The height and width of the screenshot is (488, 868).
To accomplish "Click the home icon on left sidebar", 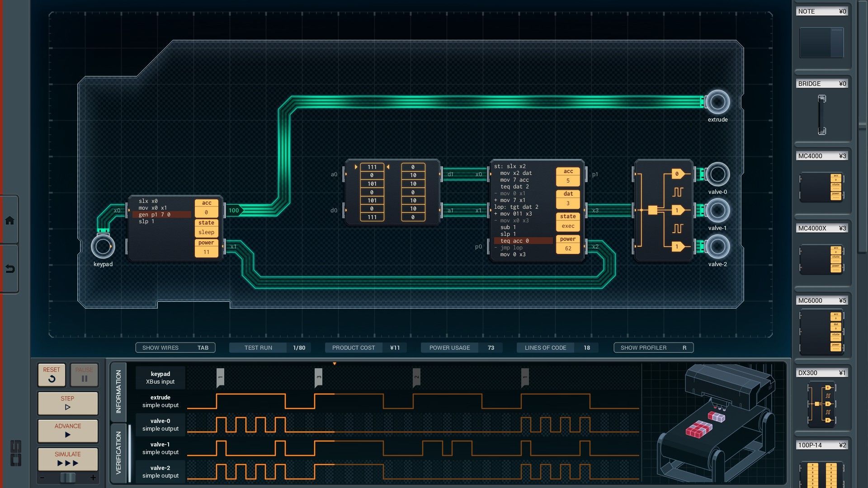I will (9, 221).
